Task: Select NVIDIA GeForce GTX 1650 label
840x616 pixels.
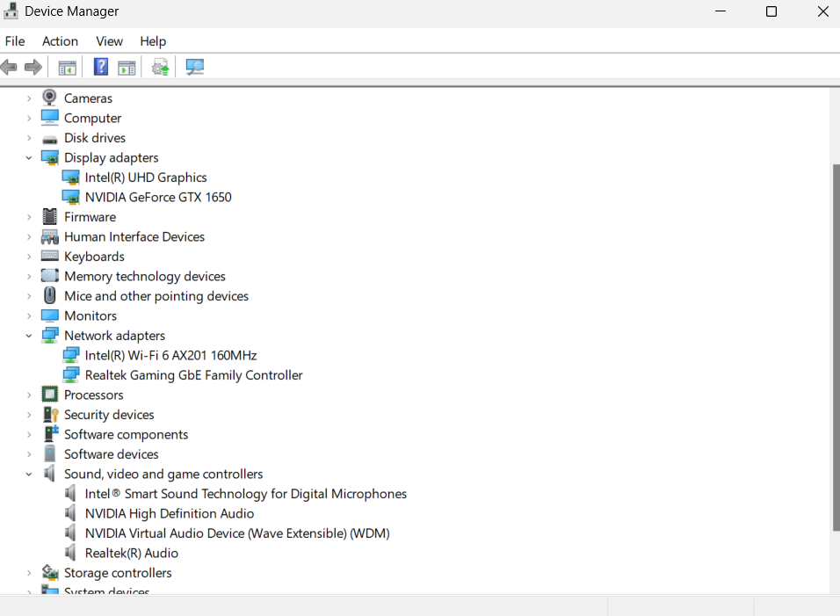Action: point(158,197)
